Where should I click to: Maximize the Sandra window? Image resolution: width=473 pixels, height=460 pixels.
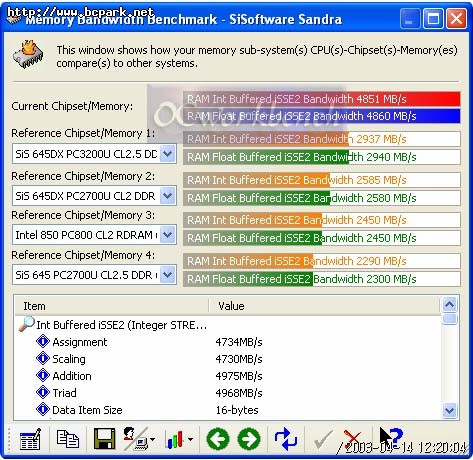(x=433, y=18)
